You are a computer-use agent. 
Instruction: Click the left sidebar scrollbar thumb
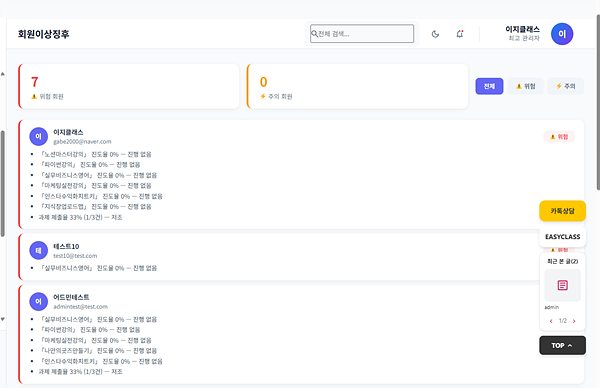tap(3, 184)
